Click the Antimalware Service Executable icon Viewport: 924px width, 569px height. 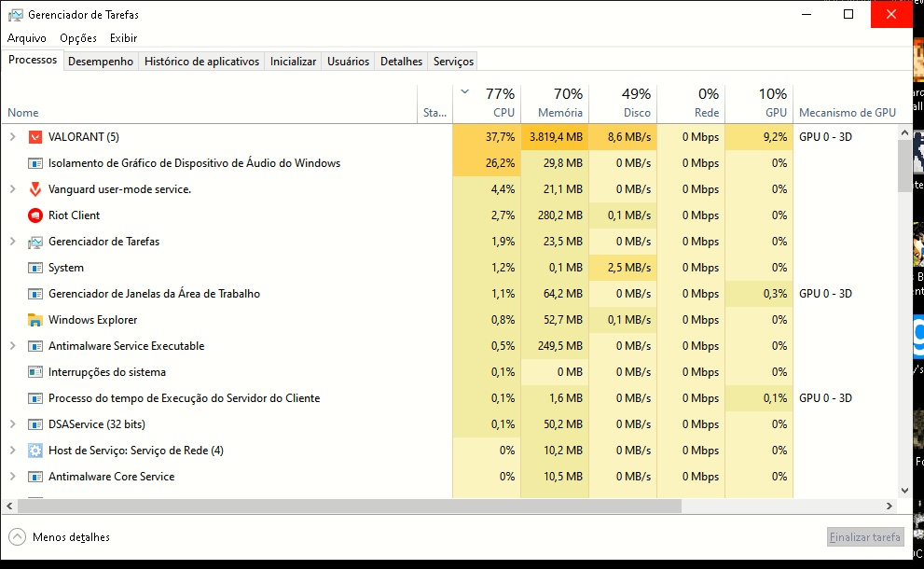35,346
